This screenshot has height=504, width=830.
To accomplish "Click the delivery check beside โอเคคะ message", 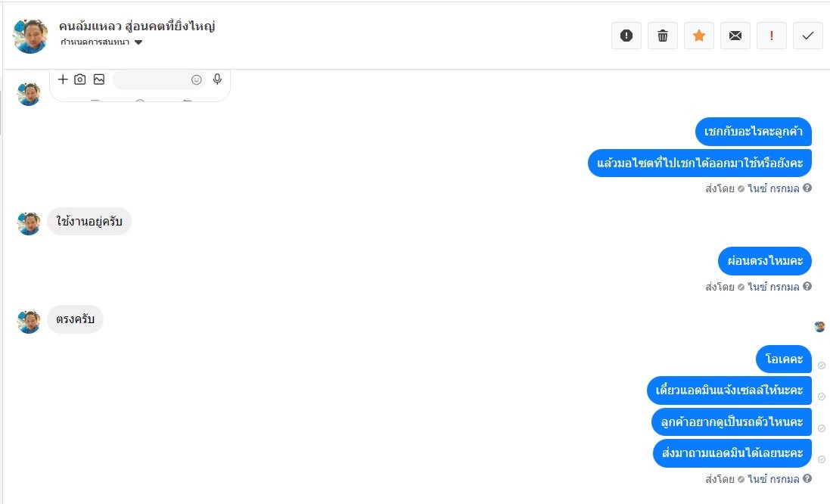I will click(x=822, y=366).
